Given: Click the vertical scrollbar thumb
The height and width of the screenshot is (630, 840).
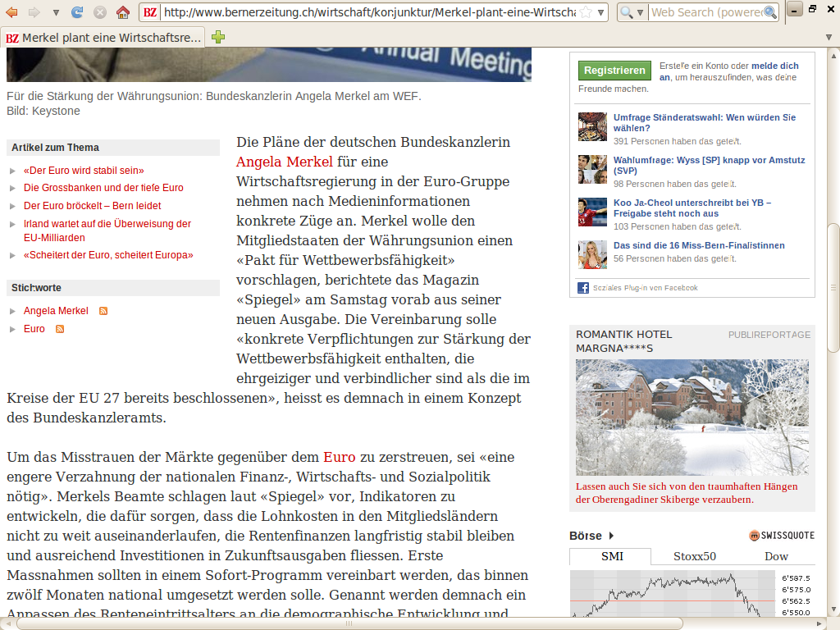Looking at the screenshot, I should [x=833, y=288].
